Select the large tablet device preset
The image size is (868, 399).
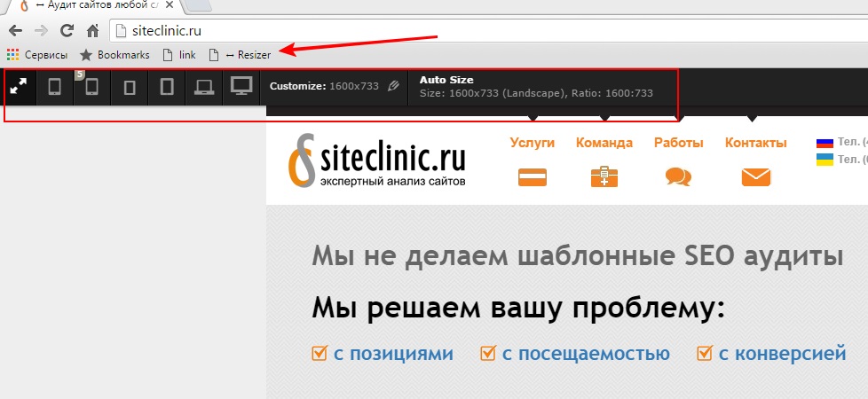pyautogui.click(x=166, y=87)
